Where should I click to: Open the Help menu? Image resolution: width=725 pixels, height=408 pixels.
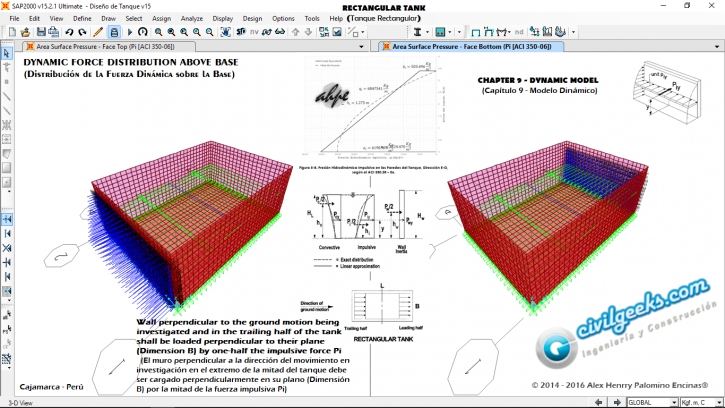pos(336,19)
